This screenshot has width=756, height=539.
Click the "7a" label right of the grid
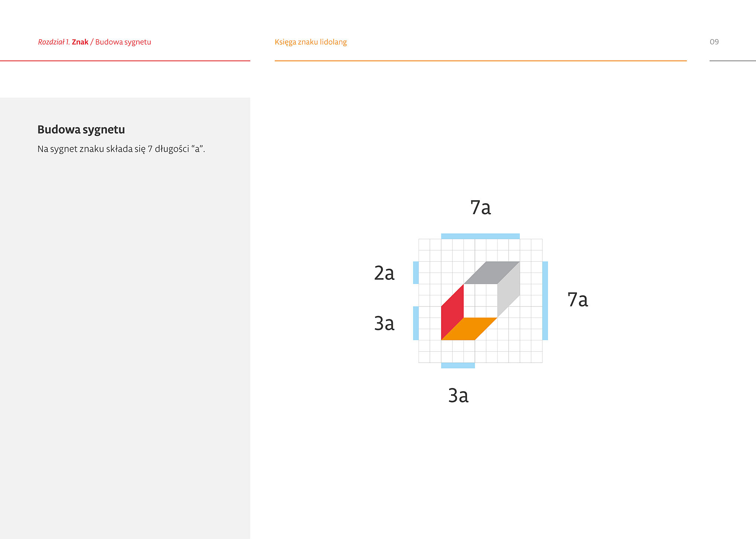577,299
